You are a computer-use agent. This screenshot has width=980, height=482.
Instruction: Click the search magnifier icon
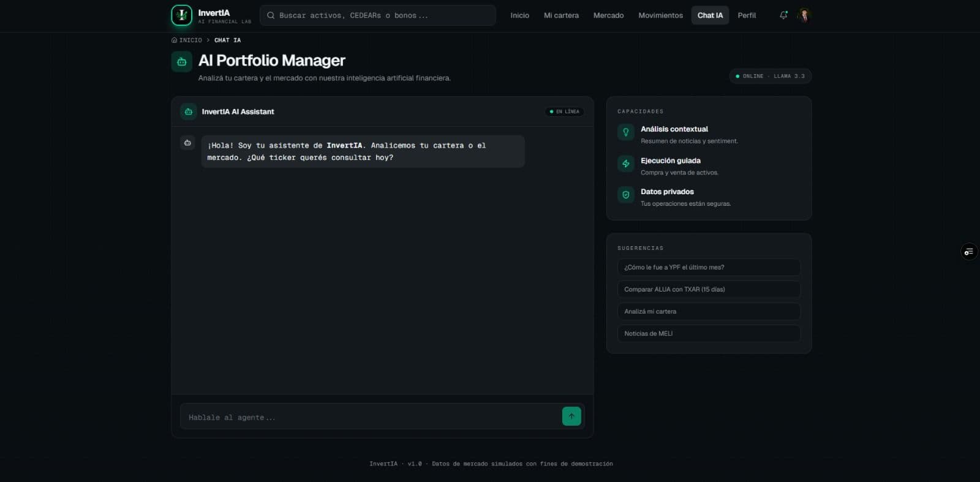[x=271, y=15]
